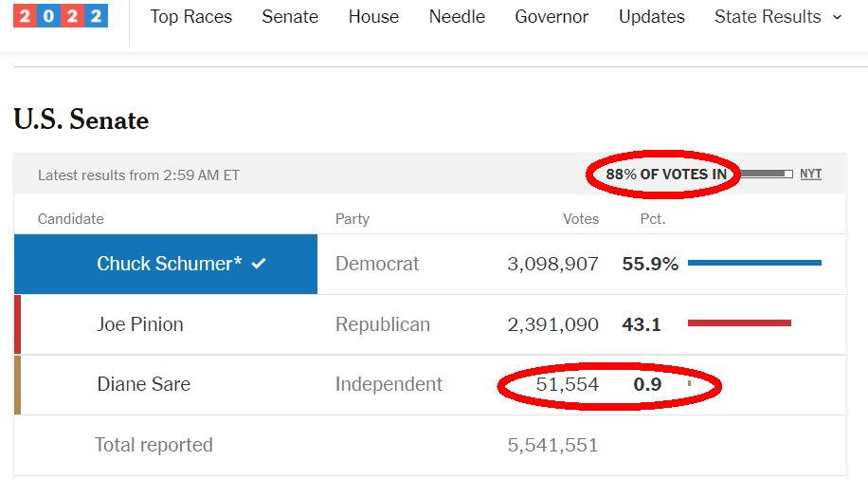Open the Top Races tab
868x479 pixels.
191,17
